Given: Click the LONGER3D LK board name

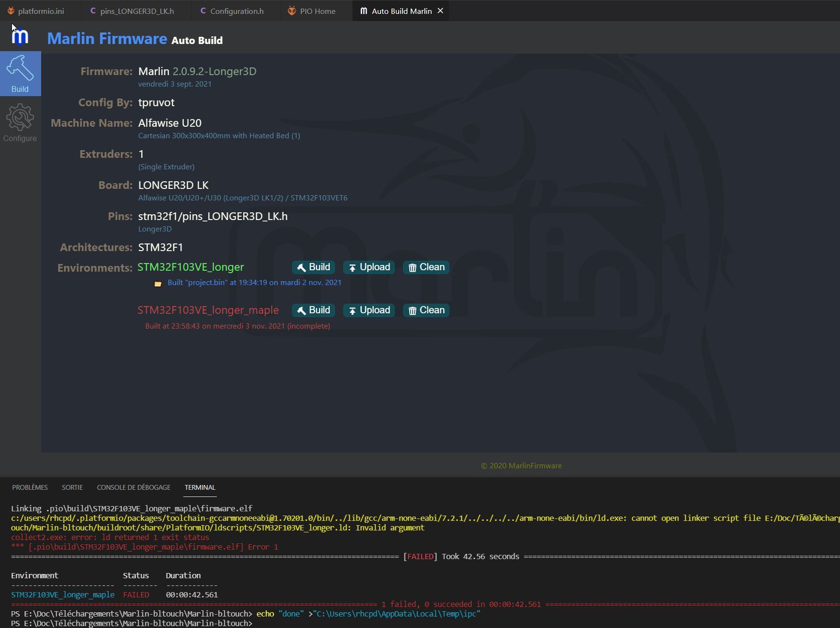Looking at the screenshot, I should click(x=173, y=185).
